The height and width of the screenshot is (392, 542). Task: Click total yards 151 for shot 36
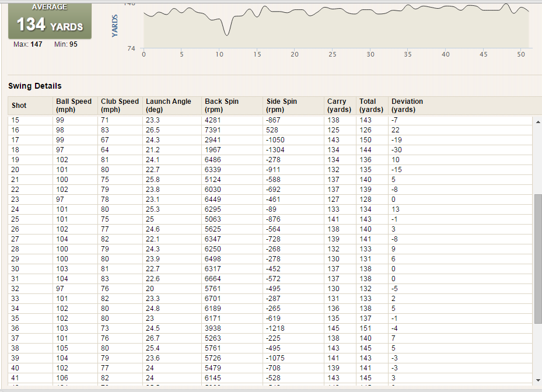[x=365, y=328]
